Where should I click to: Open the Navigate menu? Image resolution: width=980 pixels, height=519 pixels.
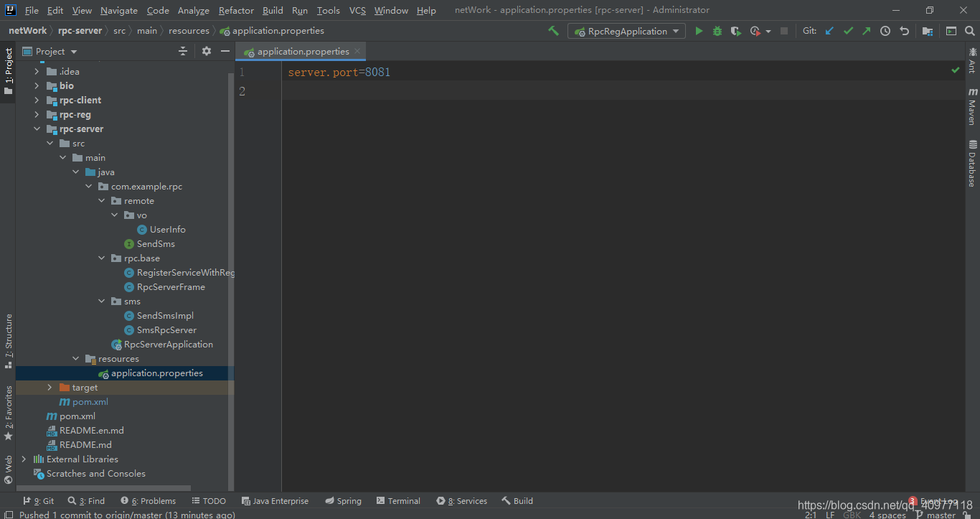pos(119,10)
